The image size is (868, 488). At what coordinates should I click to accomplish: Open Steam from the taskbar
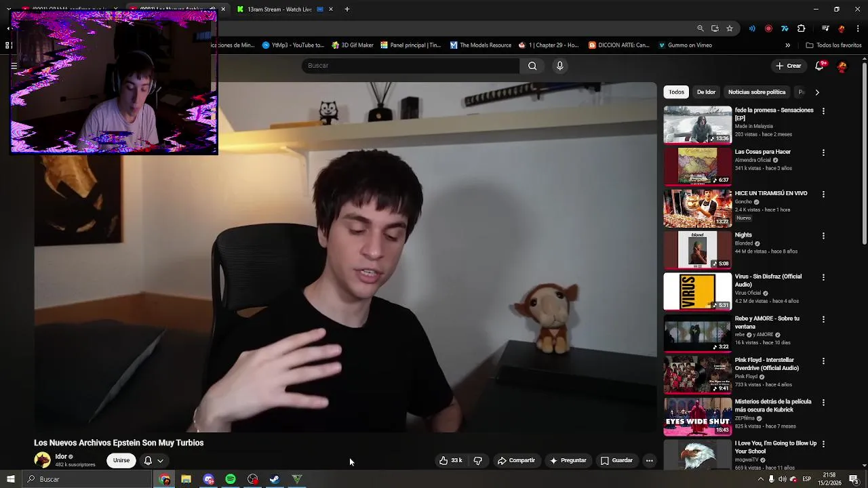pos(275,479)
